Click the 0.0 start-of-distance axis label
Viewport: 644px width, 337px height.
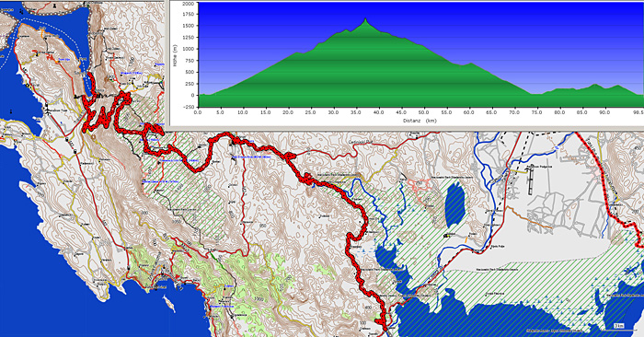point(198,112)
